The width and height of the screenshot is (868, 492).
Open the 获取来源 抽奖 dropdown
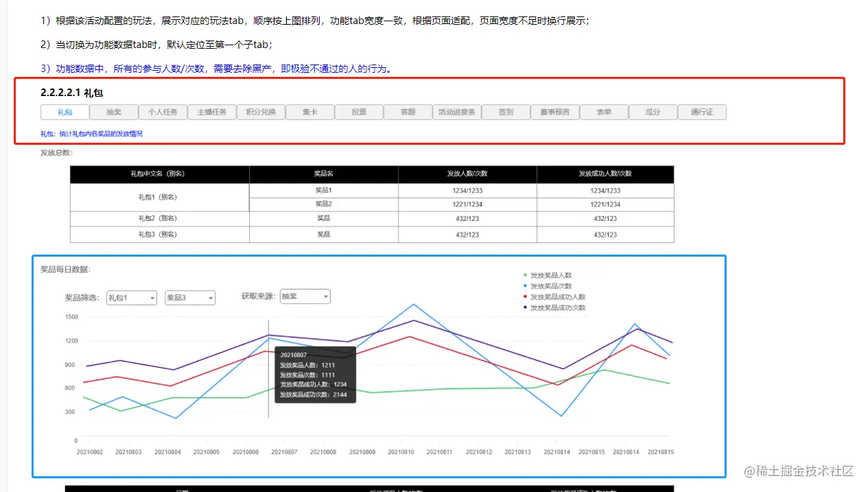coord(305,296)
